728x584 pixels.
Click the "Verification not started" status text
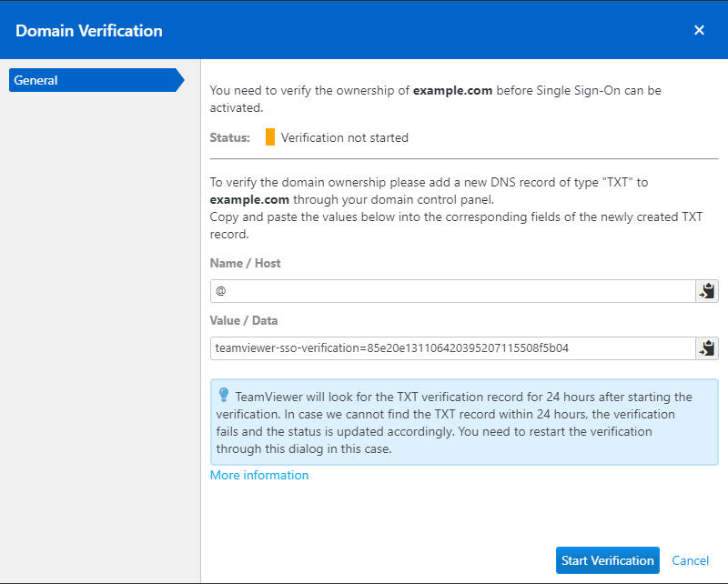345,137
